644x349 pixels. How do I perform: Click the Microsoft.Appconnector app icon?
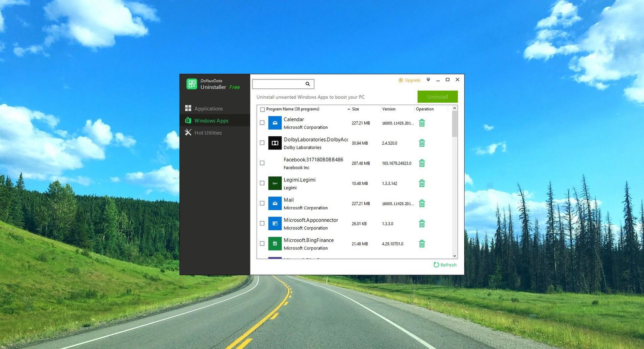275,224
